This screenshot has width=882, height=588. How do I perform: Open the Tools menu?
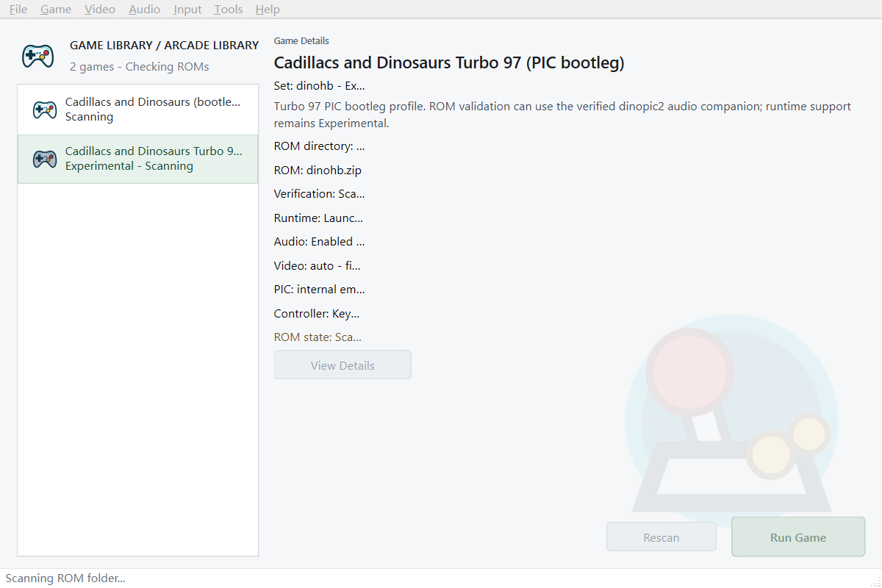tap(229, 10)
